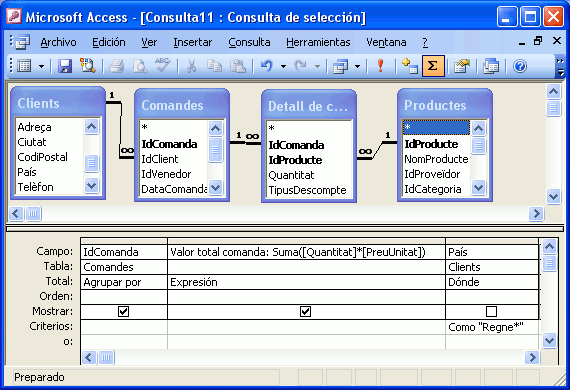
Task: Click the Save diskette icon
Action: [65, 66]
